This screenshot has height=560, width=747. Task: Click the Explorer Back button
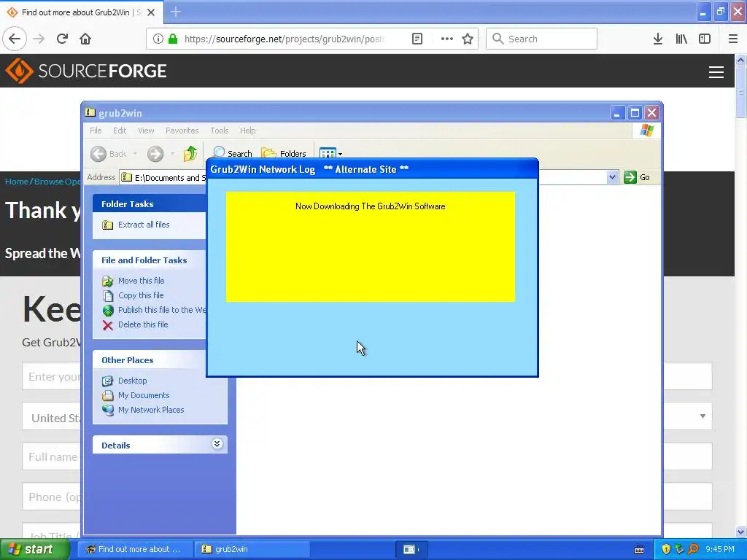coord(109,153)
